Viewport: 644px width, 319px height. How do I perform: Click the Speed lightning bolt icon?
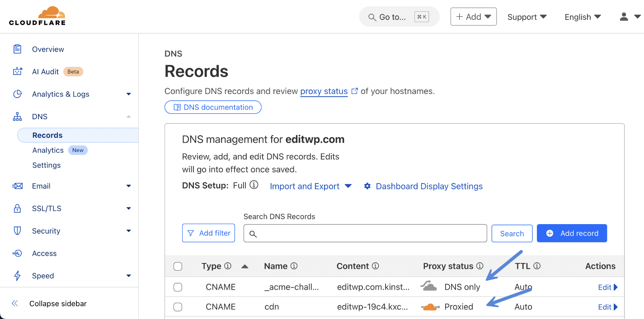17,276
